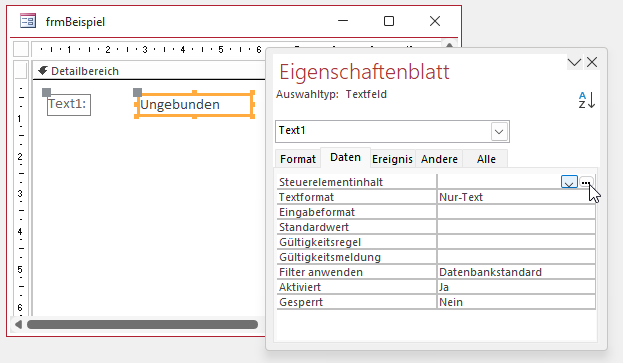The width and height of the screenshot is (623, 363).
Task: Minimize the frmBeispiel window
Action: 343,21
